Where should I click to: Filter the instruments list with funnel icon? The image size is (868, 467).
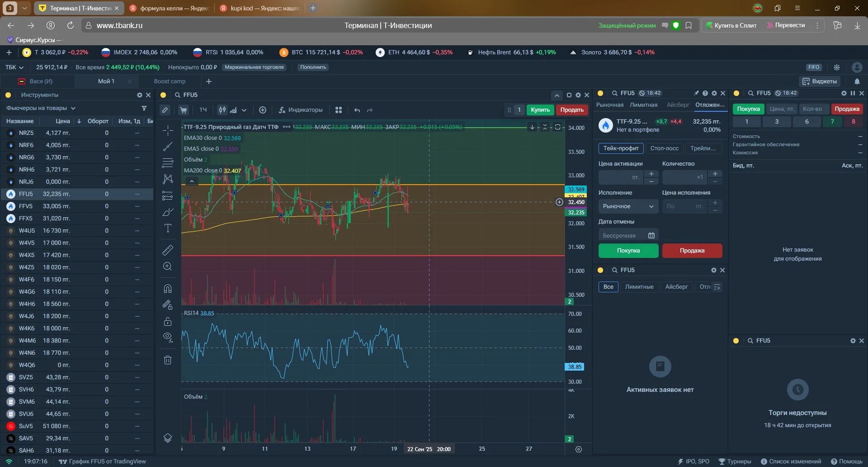[144, 108]
